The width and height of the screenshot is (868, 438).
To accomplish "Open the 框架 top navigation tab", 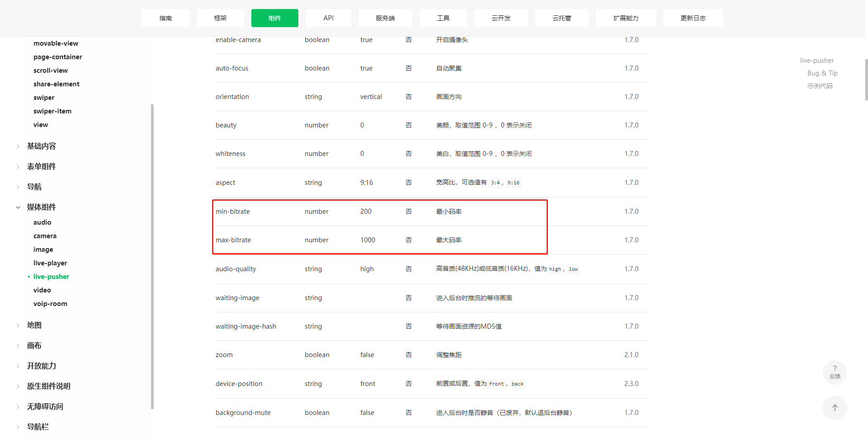I will pos(220,18).
